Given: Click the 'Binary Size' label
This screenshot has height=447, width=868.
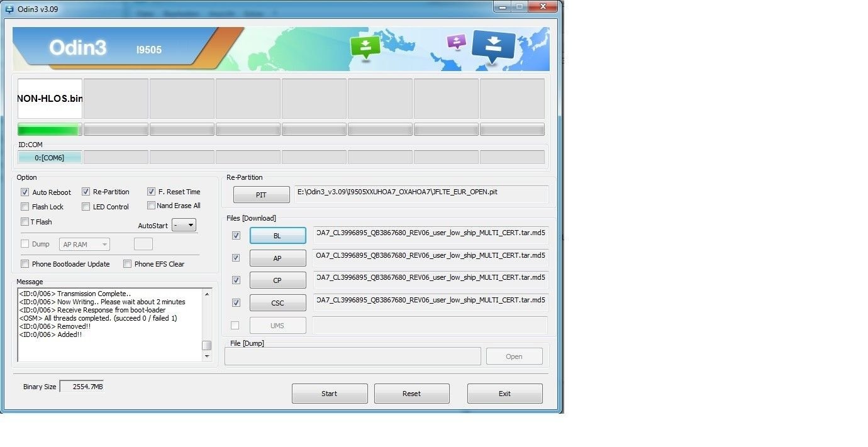Looking at the screenshot, I should 40,387.
